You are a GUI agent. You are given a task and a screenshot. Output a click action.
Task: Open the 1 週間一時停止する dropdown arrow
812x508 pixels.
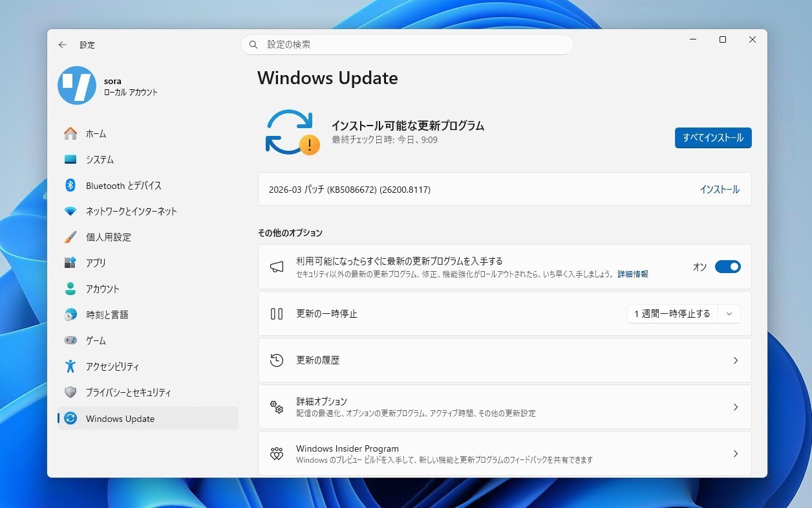(729, 314)
